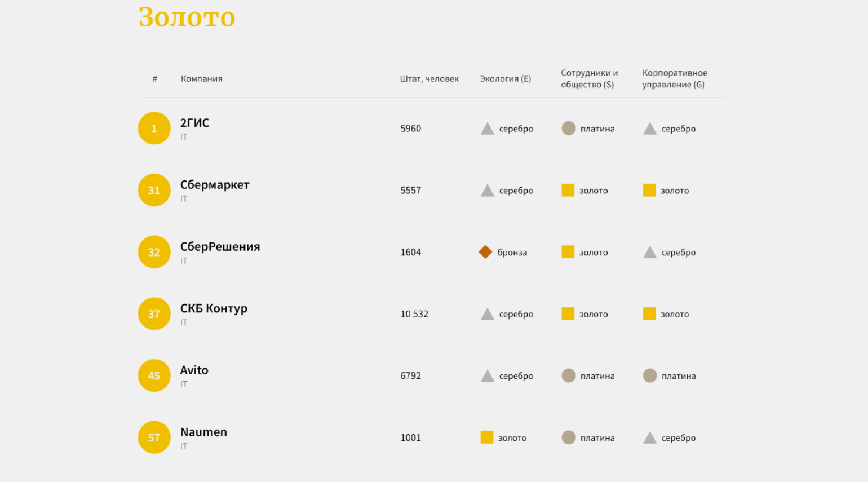This screenshot has height=482, width=868.
Task: Click the rank 32 badge for СберРешения
Action: [x=154, y=252]
